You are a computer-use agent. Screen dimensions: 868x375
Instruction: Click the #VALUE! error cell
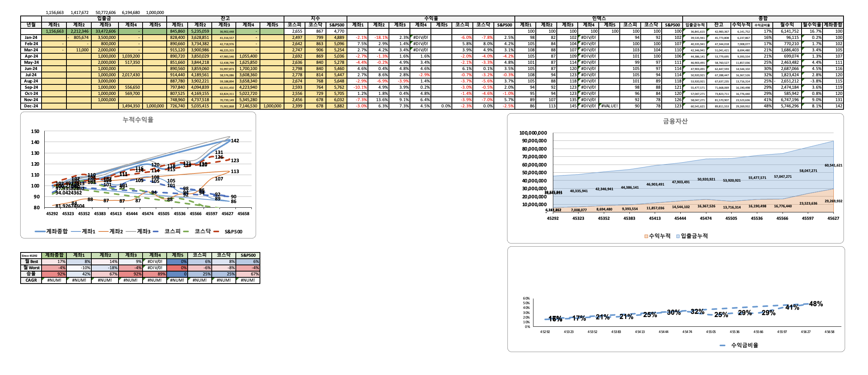click(x=609, y=106)
